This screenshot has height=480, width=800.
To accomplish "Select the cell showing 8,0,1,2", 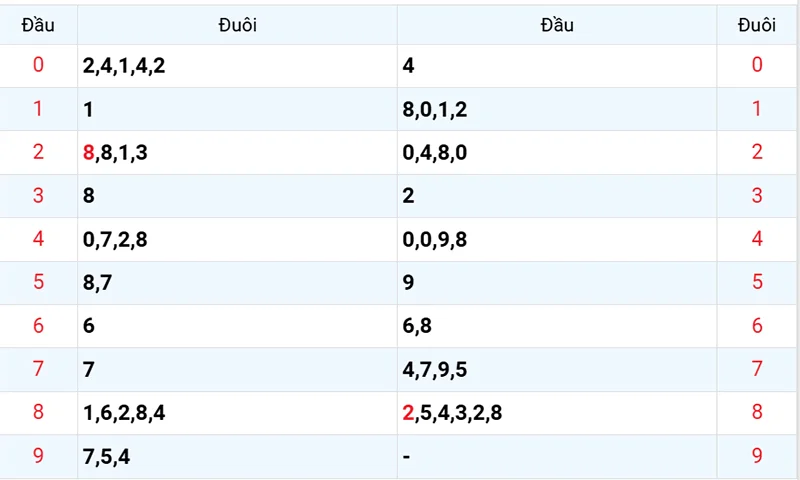I will (x=557, y=109).
